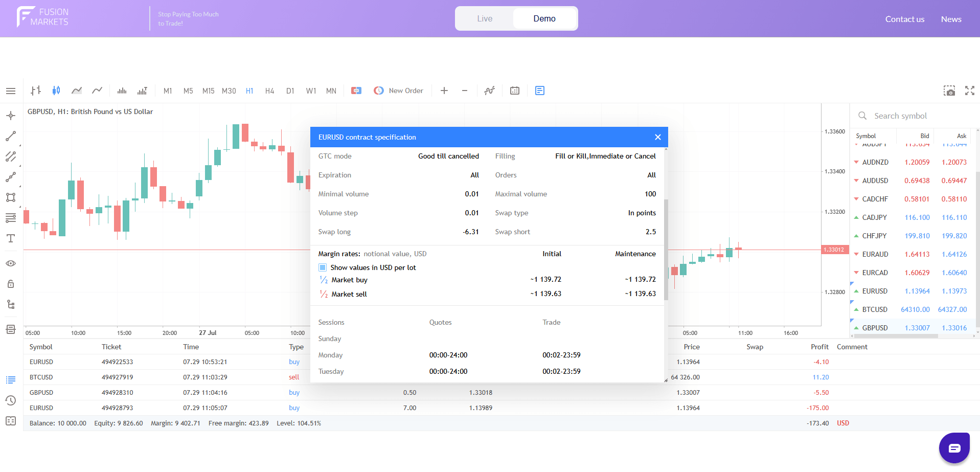
Task: Sort positions by the Ticket column
Action: (111, 347)
